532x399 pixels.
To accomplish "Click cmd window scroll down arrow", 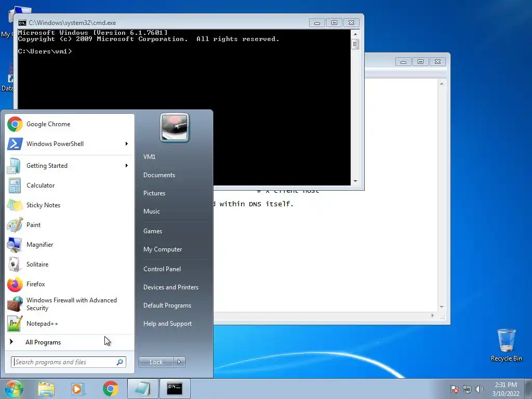I will [355, 181].
